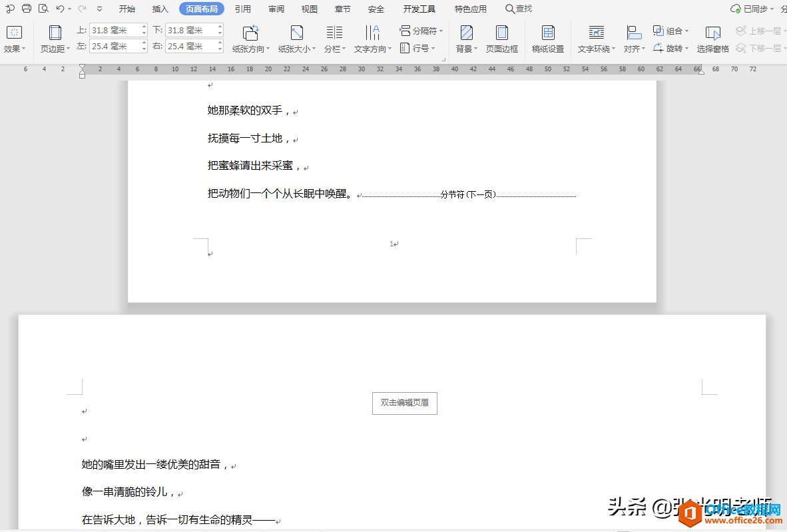
Task: Click the page number 1 in footer
Action: pos(392,244)
